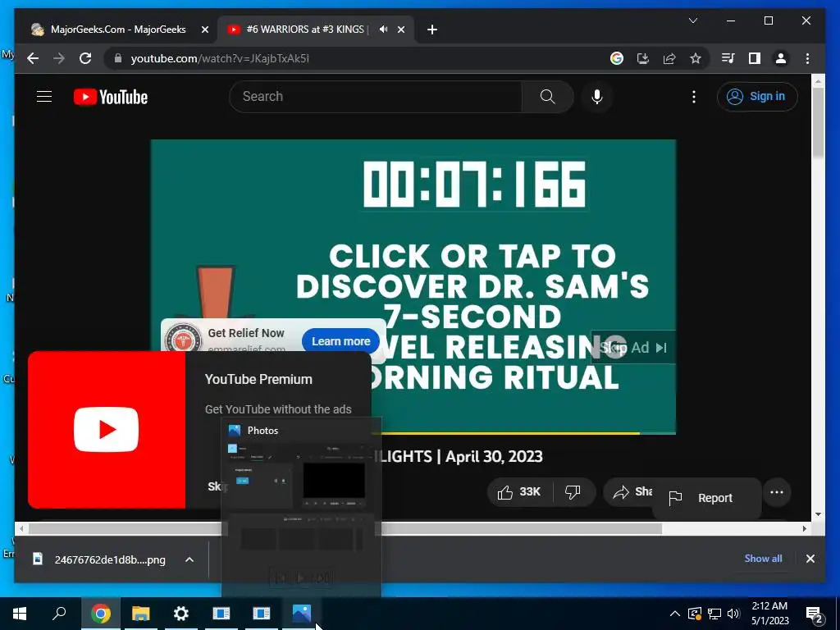
Task: Open the Windows Start menu
Action: coord(20,614)
